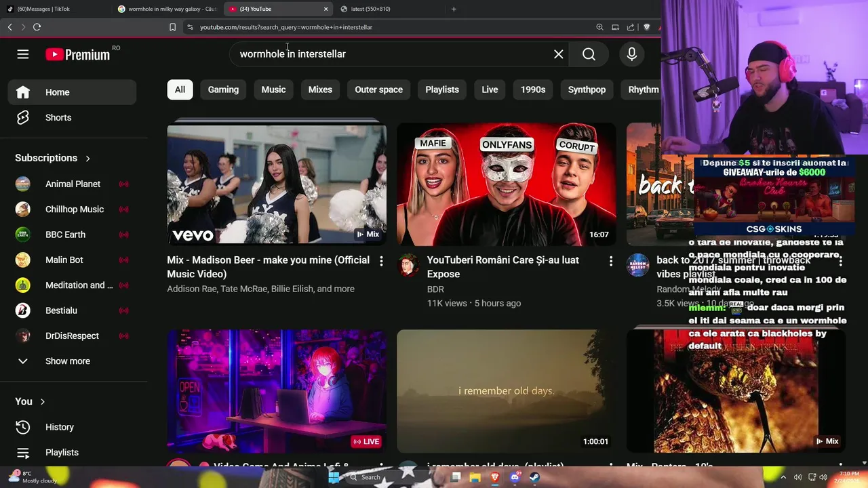Screen dimensions: 868x488
Task: Open Steam from the taskbar
Action: 534,477
